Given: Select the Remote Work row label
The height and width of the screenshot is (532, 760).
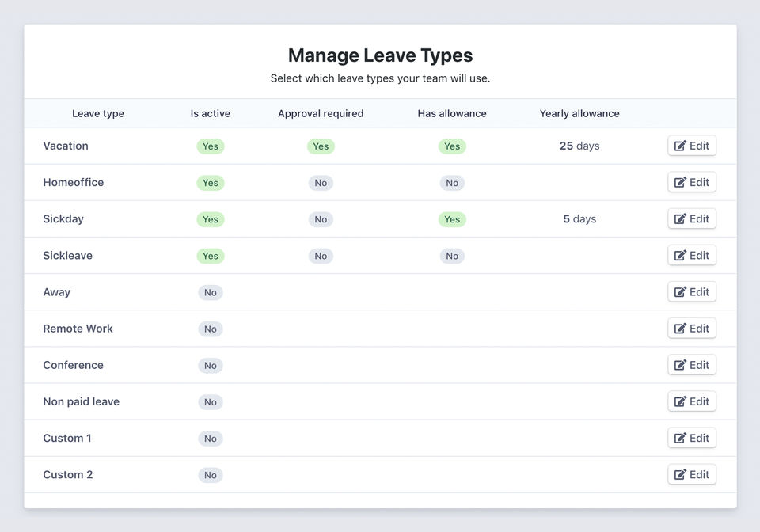Looking at the screenshot, I should pyautogui.click(x=78, y=329).
